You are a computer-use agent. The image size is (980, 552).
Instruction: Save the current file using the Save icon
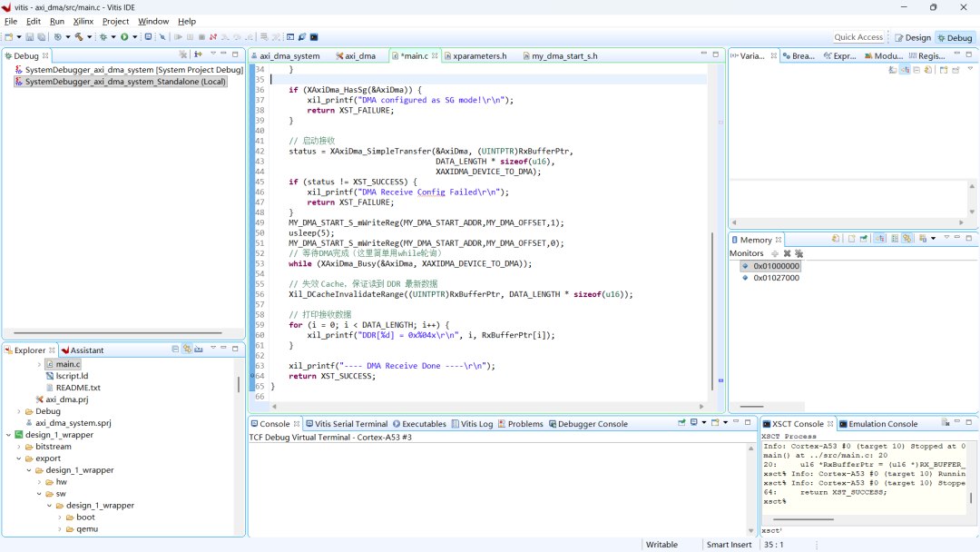(x=29, y=36)
